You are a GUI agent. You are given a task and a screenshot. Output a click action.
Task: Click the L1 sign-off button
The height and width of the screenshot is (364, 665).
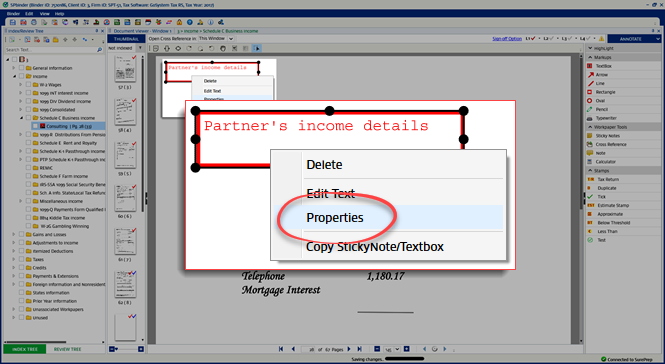point(530,39)
